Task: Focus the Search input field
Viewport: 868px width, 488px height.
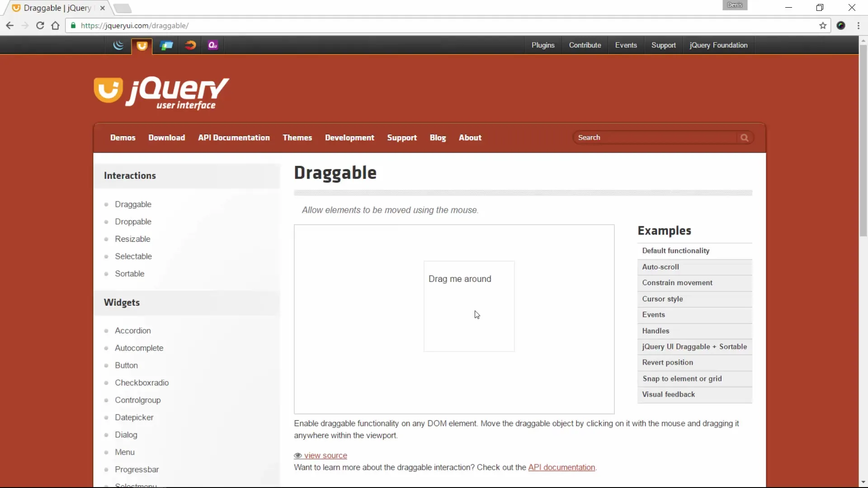Action: [656, 138]
